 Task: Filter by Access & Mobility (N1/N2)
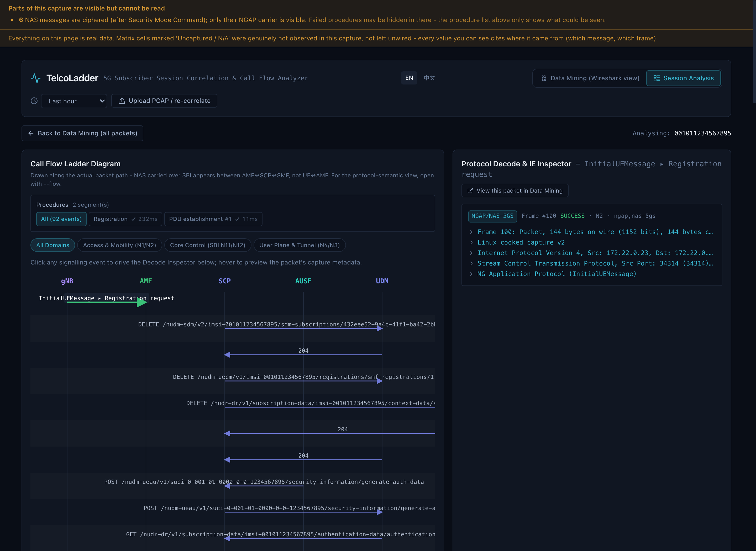pos(119,245)
